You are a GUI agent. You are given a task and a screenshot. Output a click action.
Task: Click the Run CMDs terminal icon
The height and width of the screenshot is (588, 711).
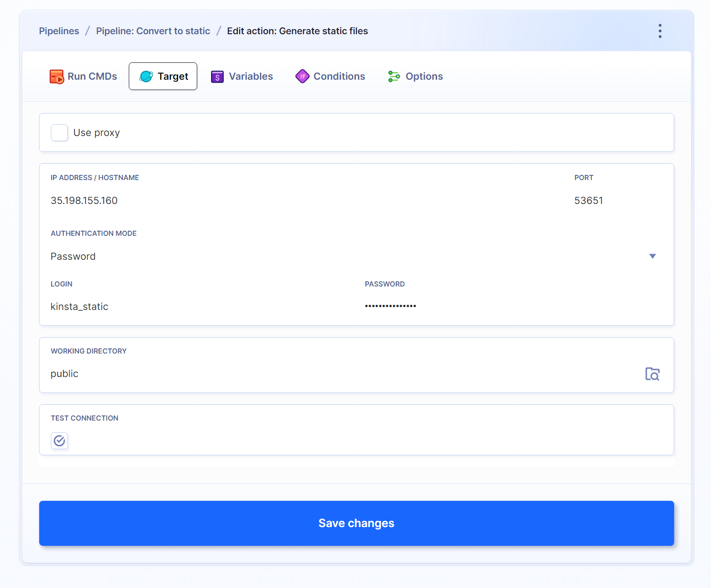coord(57,76)
